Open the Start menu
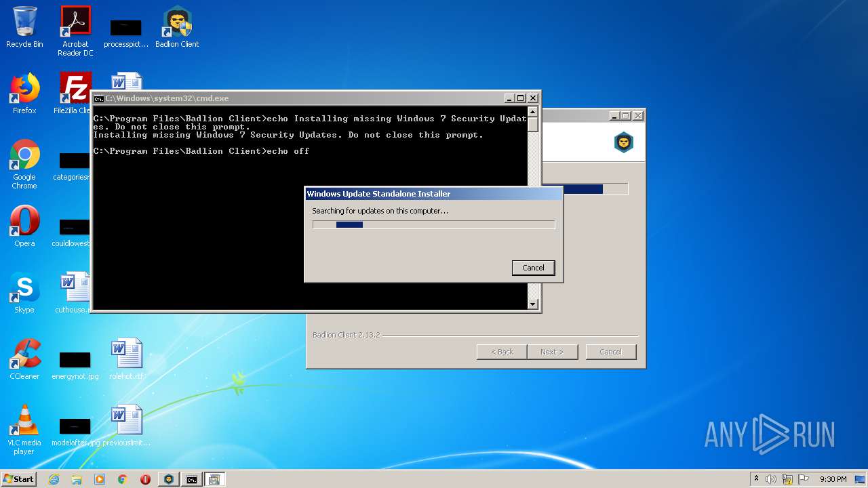Viewport: 868px width, 488px height. click(x=19, y=479)
